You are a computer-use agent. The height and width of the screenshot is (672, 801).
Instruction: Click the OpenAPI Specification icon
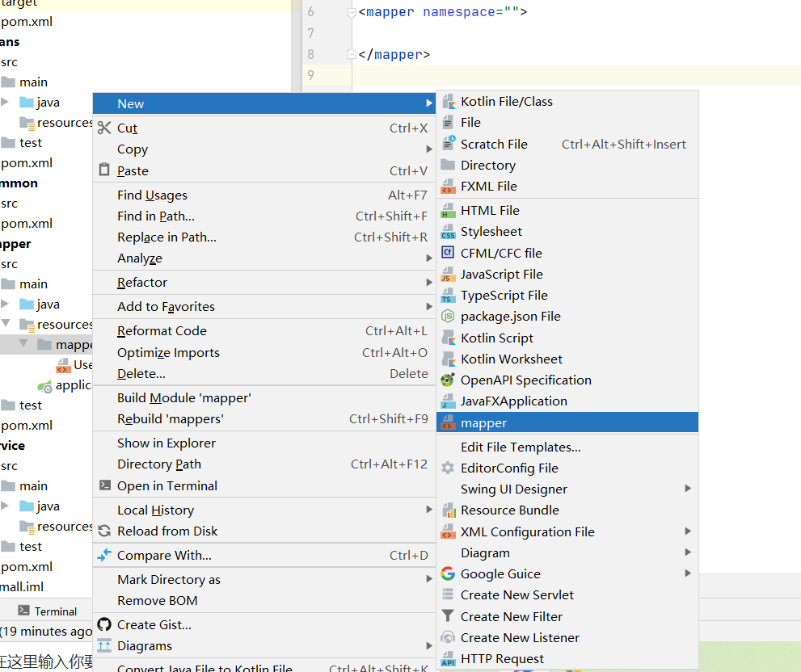[x=448, y=380]
